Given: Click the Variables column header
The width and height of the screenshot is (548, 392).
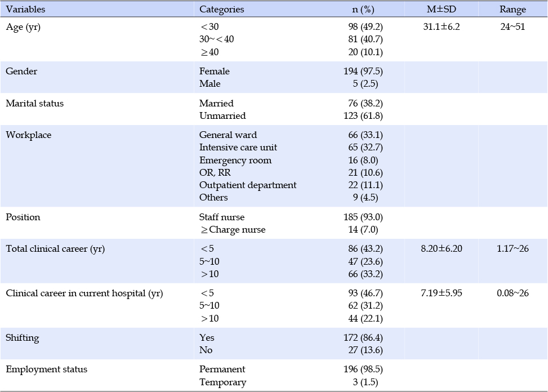Looking at the screenshot, I should 25,9.
